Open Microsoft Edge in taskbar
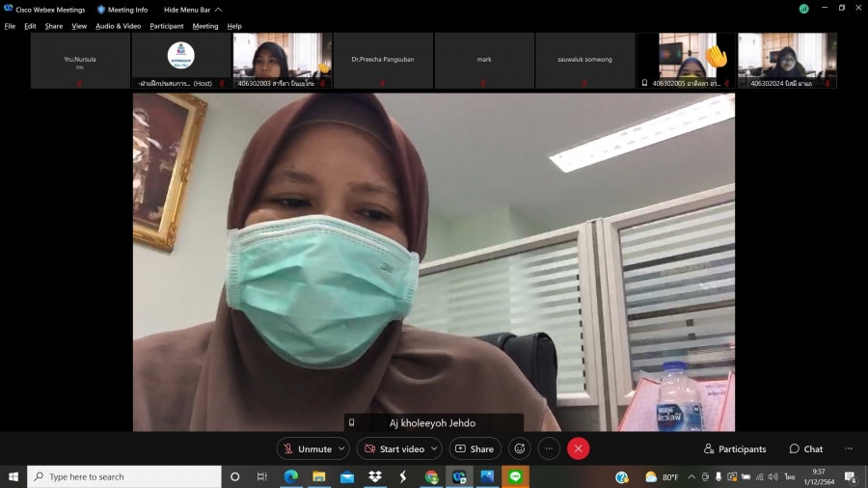Image resolution: width=868 pixels, height=488 pixels. pos(290,476)
